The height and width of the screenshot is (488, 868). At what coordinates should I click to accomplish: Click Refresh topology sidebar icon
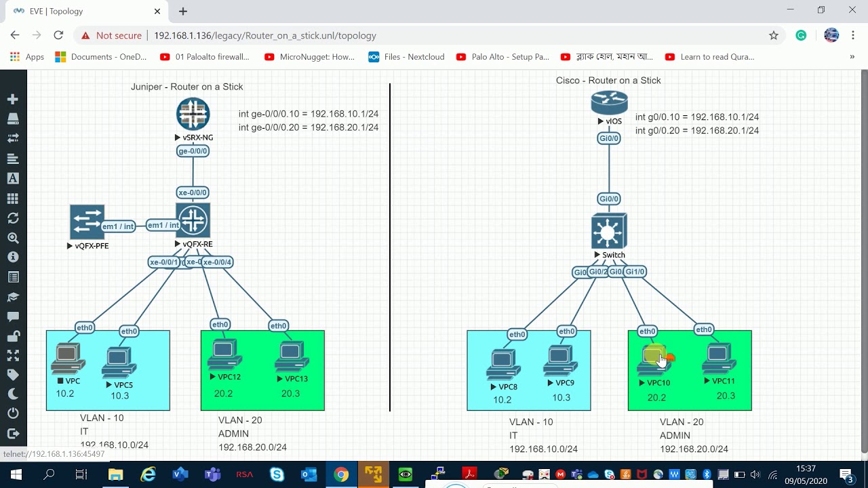click(x=12, y=218)
